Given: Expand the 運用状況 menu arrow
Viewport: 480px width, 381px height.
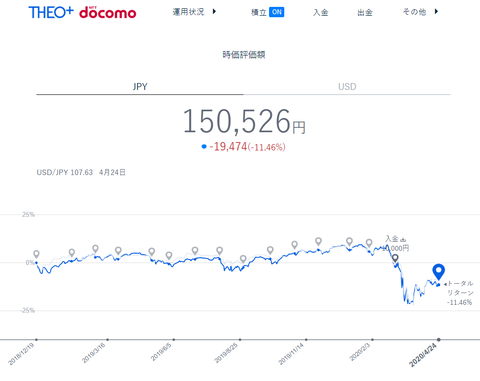Looking at the screenshot, I should 214,12.
